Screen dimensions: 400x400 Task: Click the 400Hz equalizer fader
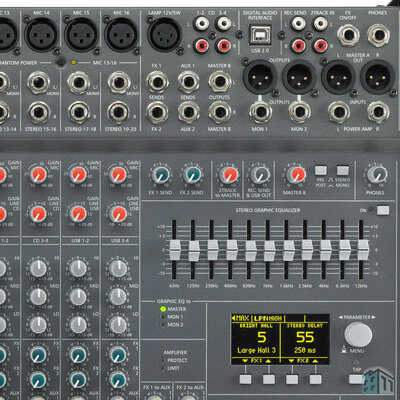pos(232,250)
